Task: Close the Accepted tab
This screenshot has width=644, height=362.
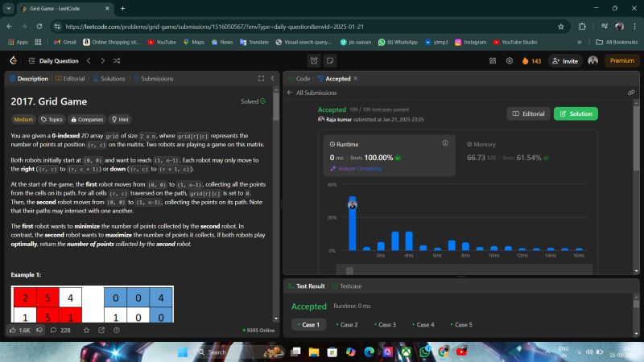Action: pyautogui.click(x=356, y=78)
